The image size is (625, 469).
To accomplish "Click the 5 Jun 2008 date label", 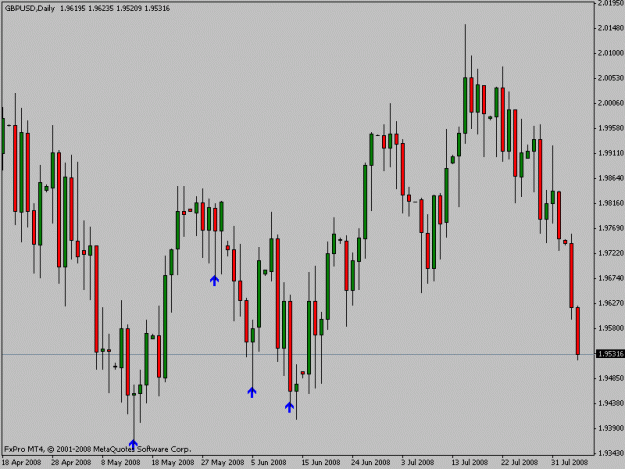I will point(269,463).
